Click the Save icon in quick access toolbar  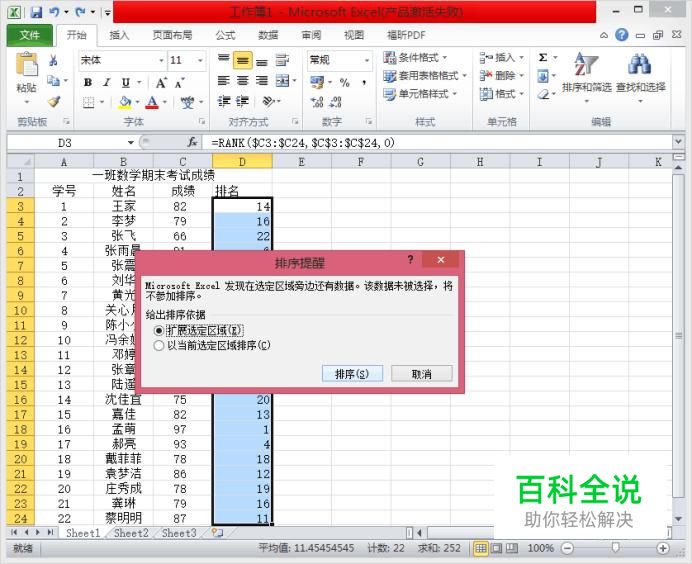tap(36, 12)
